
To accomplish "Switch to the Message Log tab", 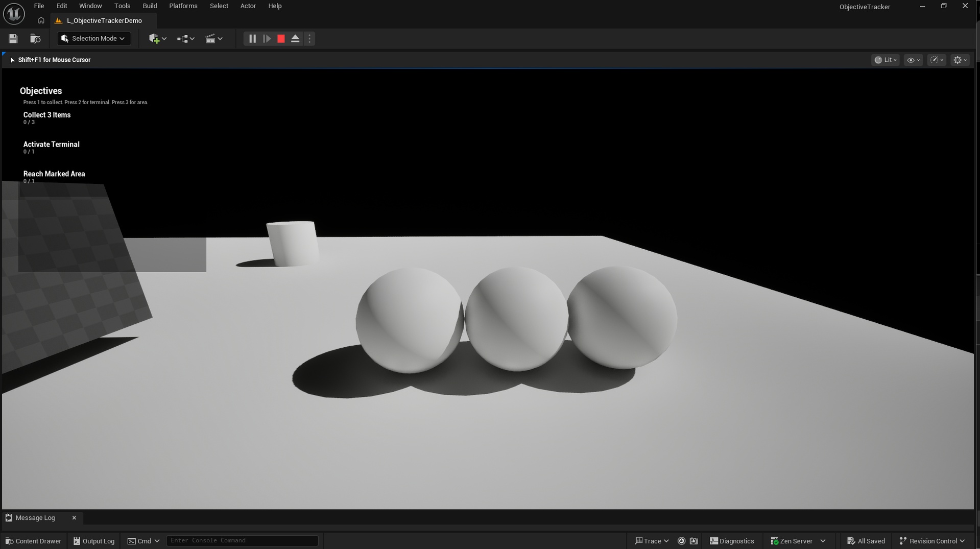I will click(35, 518).
